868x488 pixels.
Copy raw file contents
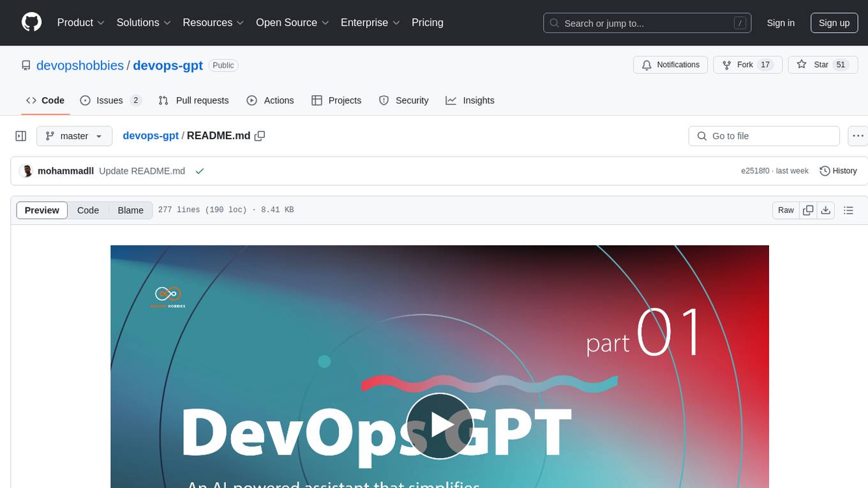point(808,210)
